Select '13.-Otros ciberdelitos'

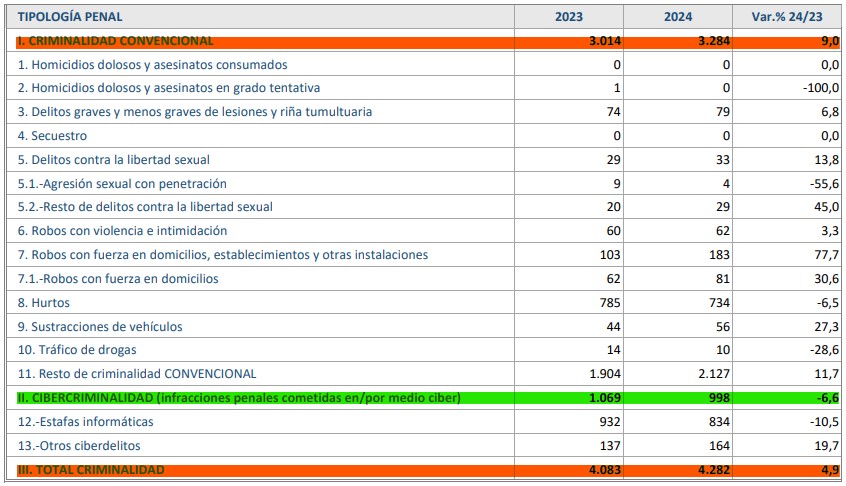click(79, 446)
